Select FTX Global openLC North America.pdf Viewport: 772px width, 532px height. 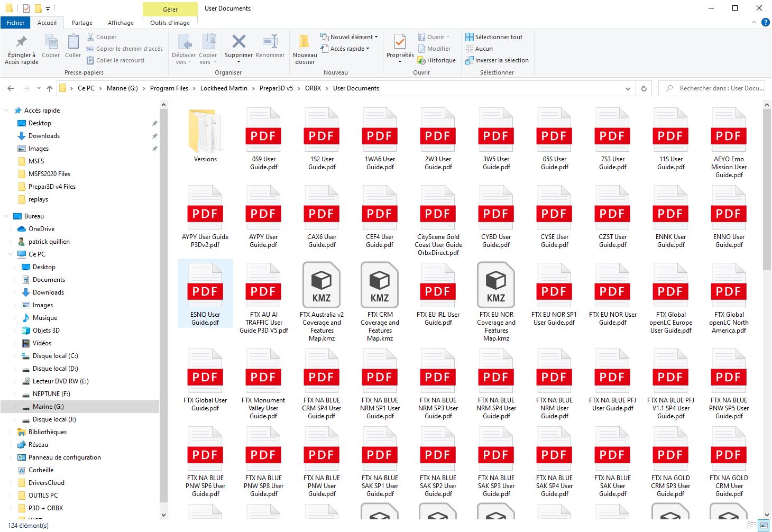[729, 298]
